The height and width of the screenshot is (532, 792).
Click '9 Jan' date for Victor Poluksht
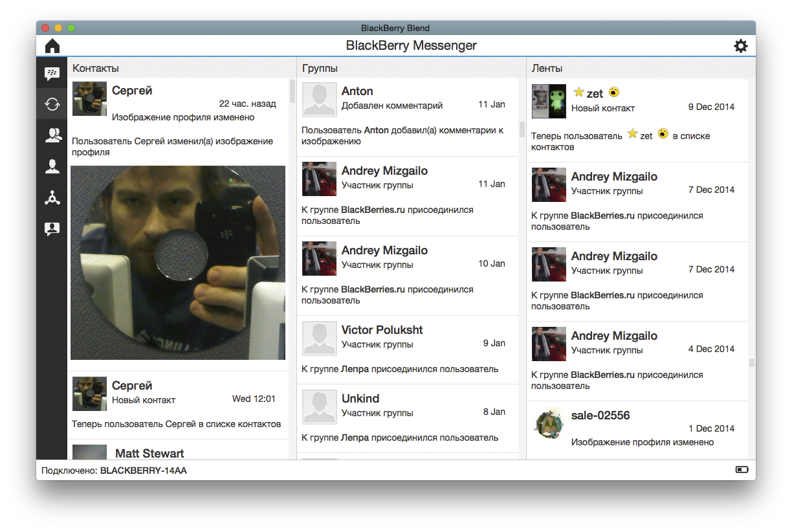(x=494, y=343)
